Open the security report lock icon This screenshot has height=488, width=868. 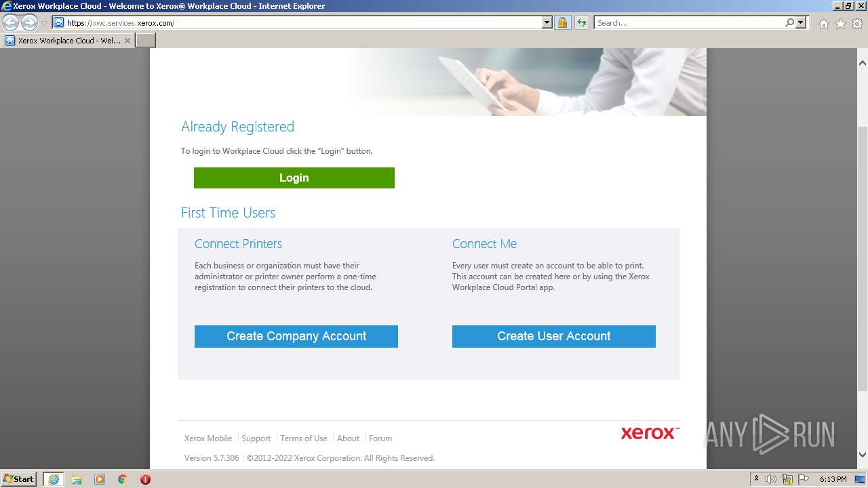point(562,23)
